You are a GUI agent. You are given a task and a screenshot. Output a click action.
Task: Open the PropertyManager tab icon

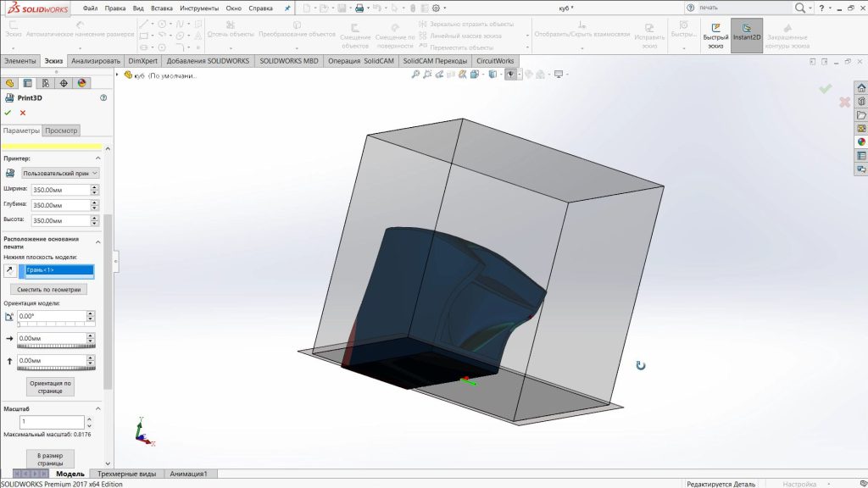(27, 83)
